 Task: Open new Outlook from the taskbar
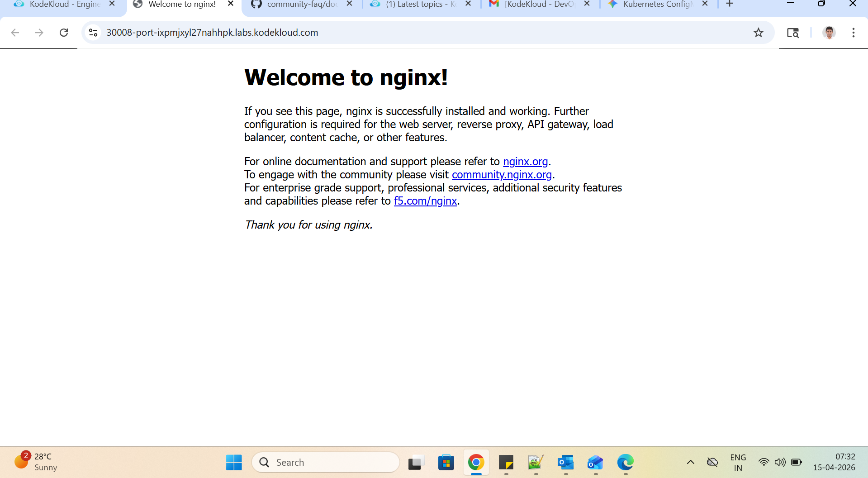coord(595,462)
